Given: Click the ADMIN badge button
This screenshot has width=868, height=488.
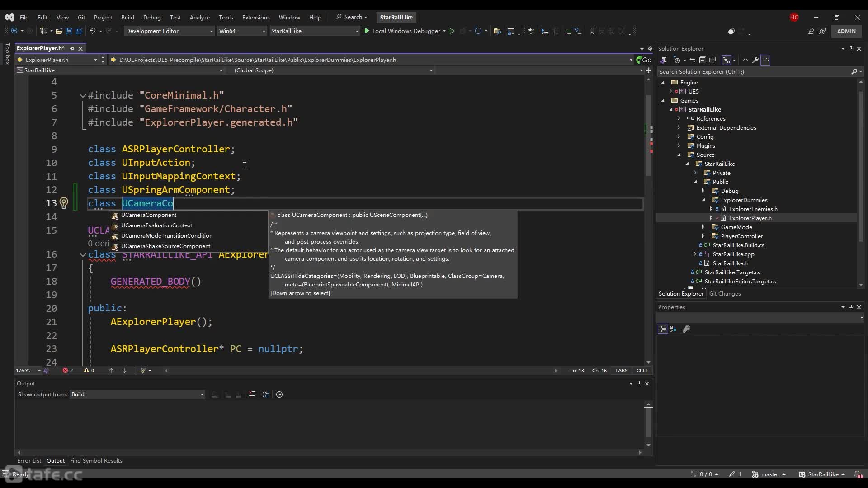Looking at the screenshot, I should tap(846, 31).
